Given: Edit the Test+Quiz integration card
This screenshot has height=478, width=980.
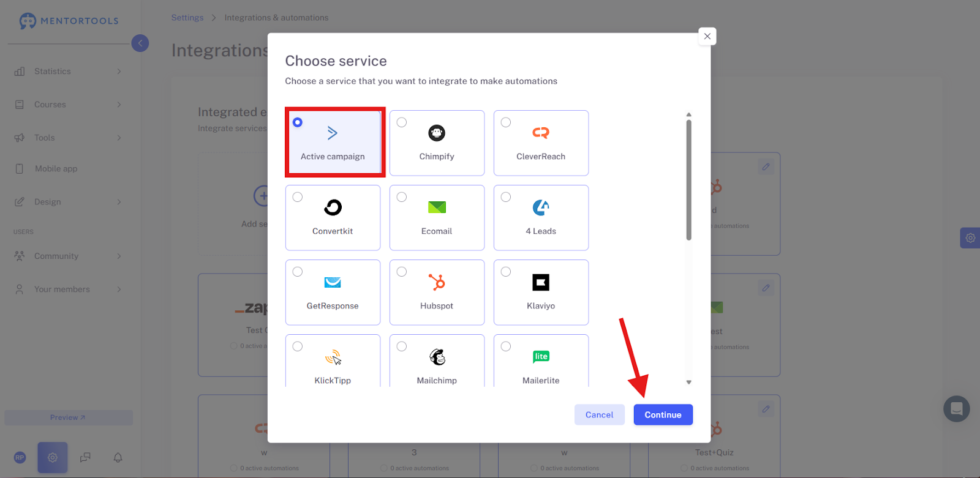Looking at the screenshot, I should click(766, 409).
